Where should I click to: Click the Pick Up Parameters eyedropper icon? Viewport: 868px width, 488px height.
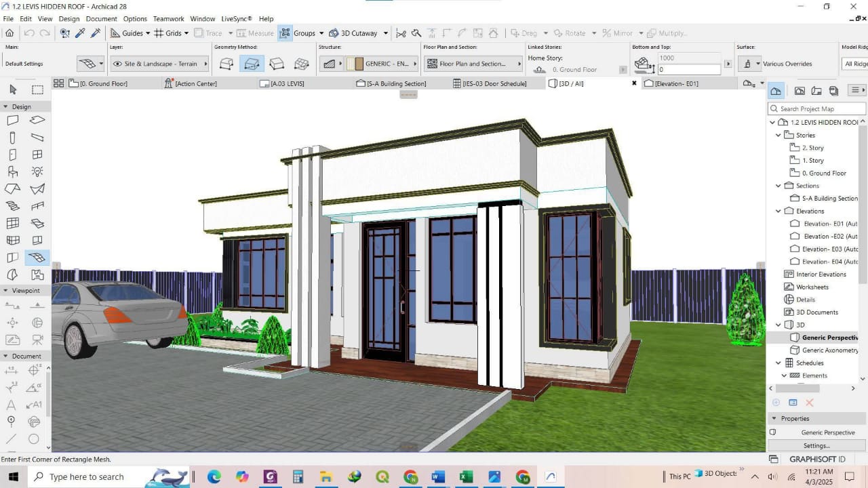point(80,33)
